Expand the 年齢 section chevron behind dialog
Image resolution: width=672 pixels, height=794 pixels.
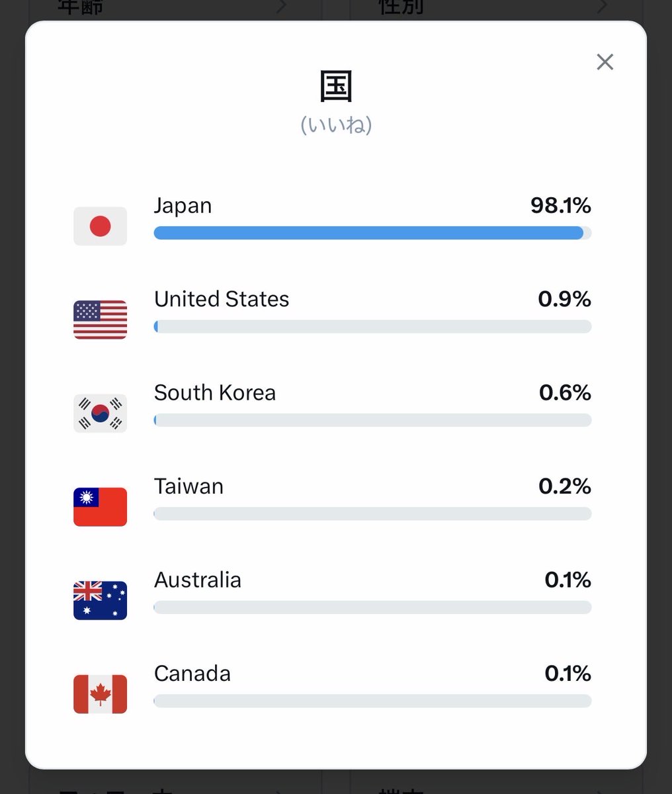(282, 7)
